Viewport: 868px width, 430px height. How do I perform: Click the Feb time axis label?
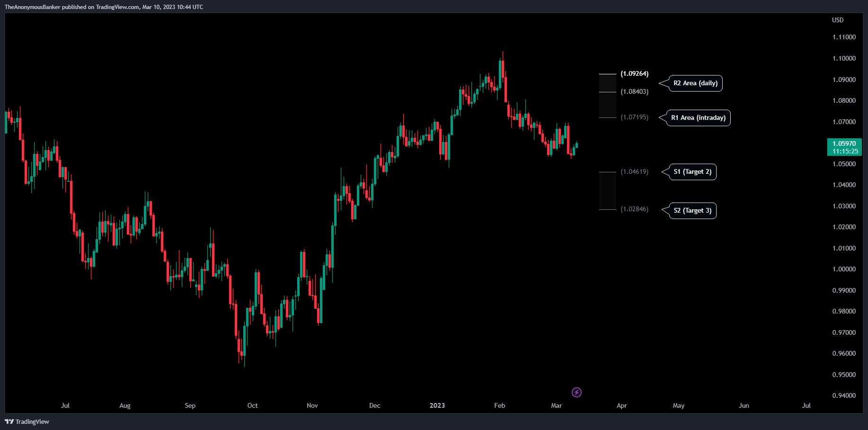[x=500, y=405]
